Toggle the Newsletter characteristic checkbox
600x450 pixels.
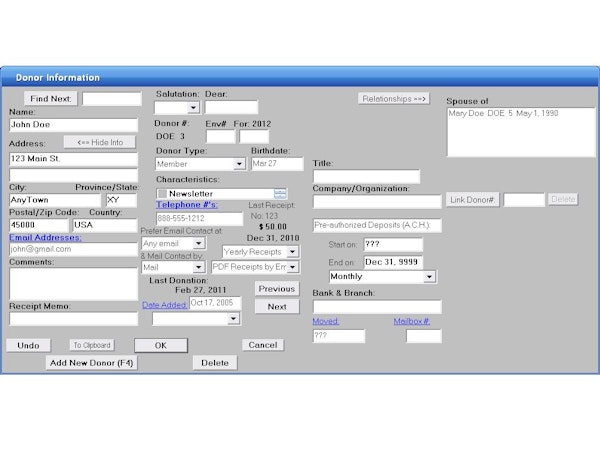[x=163, y=193]
